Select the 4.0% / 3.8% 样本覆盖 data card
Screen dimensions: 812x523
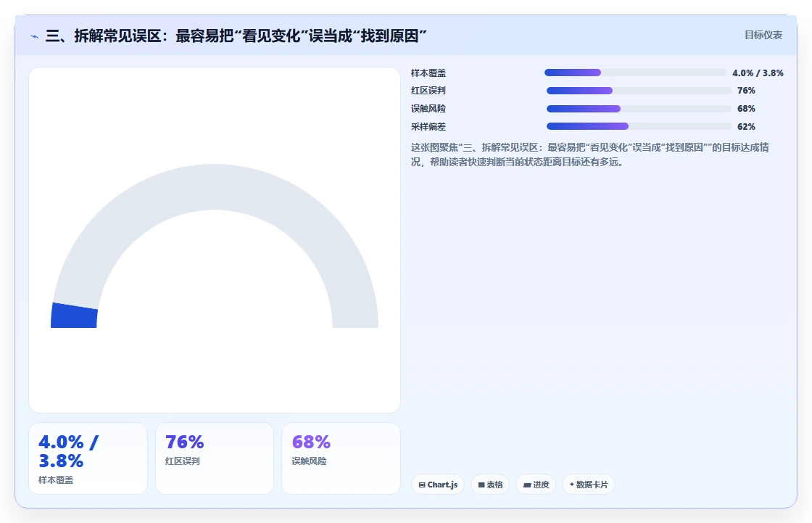pos(88,458)
